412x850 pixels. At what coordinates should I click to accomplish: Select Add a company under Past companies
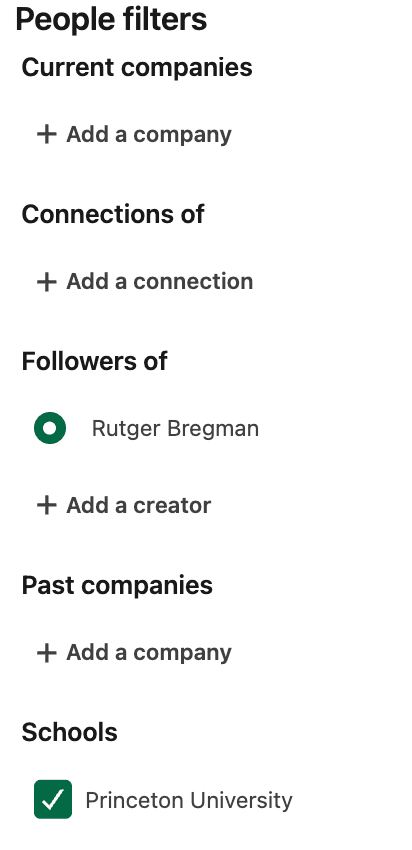(134, 653)
